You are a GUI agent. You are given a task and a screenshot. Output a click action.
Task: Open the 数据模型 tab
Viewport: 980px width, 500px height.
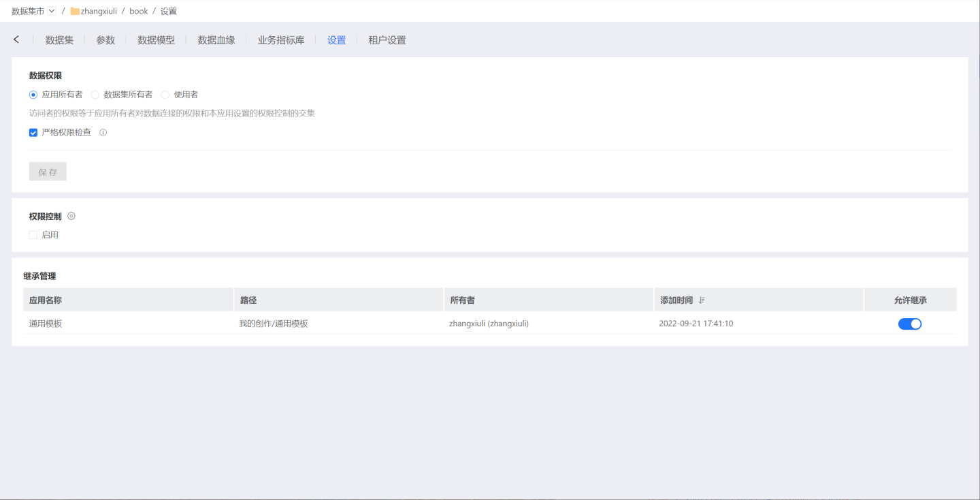pyautogui.click(x=156, y=40)
